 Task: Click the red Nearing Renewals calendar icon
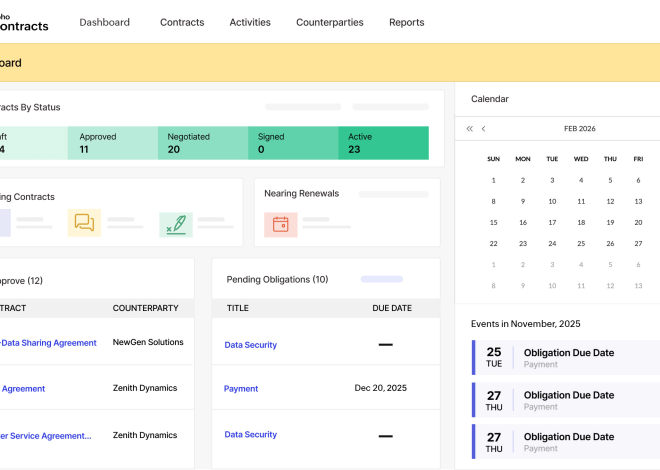tap(281, 224)
